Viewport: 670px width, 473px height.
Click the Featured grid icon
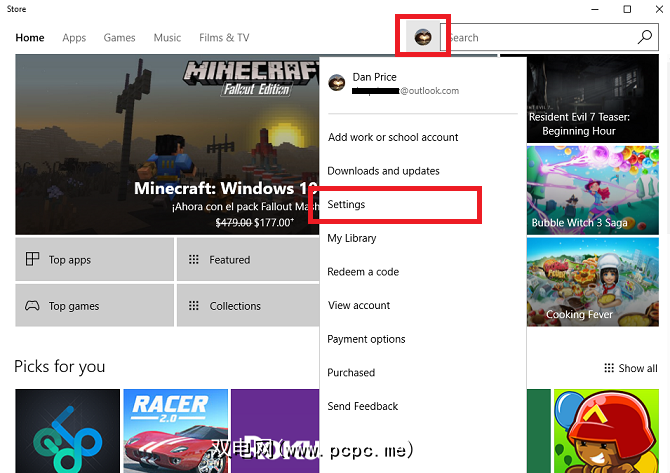(194, 259)
